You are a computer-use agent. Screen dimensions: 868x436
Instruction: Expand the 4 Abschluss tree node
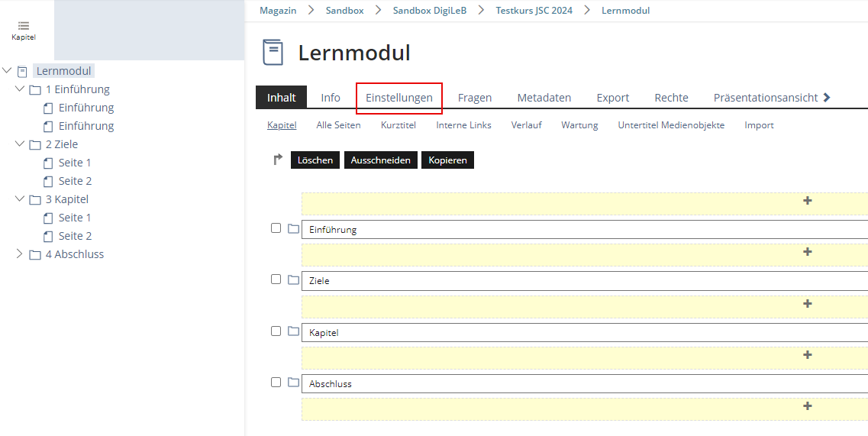[x=20, y=254]
